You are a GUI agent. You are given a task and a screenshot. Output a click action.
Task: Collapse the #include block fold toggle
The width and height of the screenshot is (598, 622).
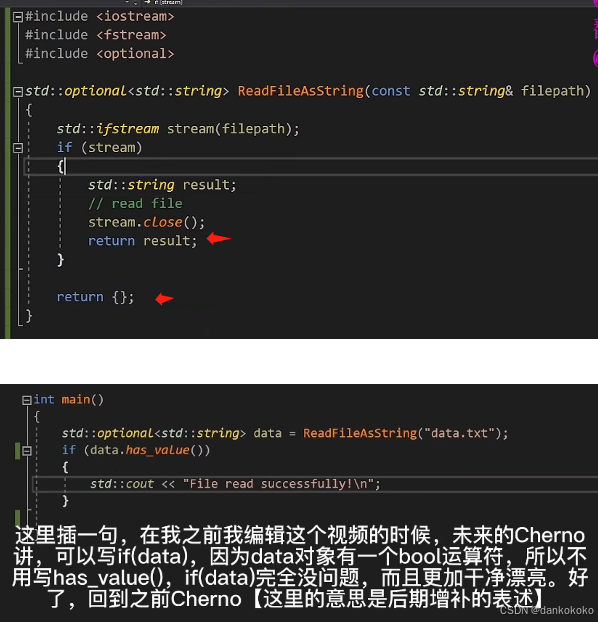tap(18, 17)
